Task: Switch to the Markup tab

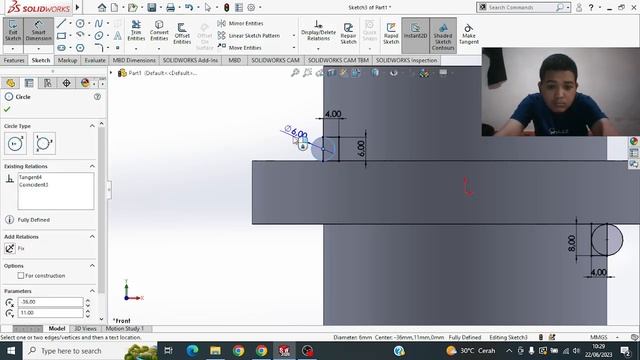Action: 67,60
